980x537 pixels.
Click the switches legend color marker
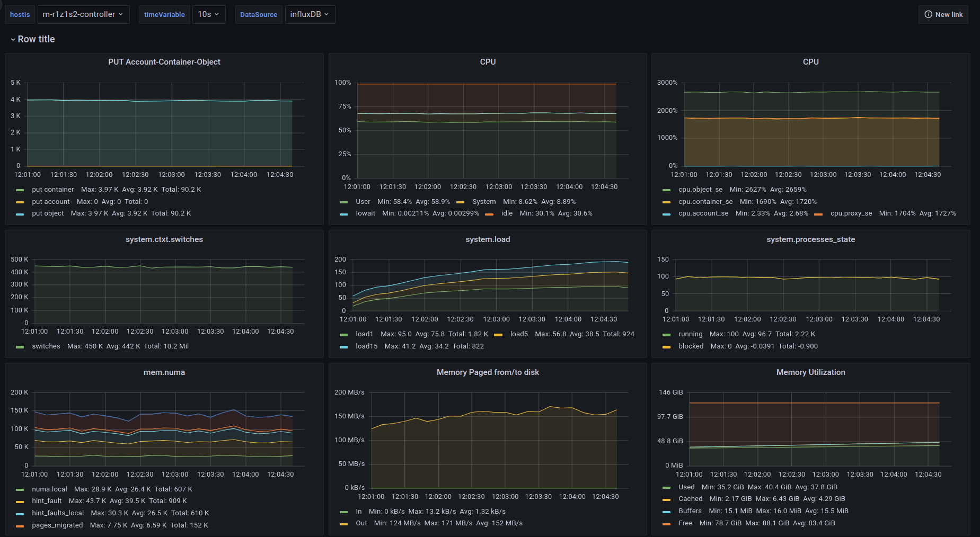click(20, 347)
